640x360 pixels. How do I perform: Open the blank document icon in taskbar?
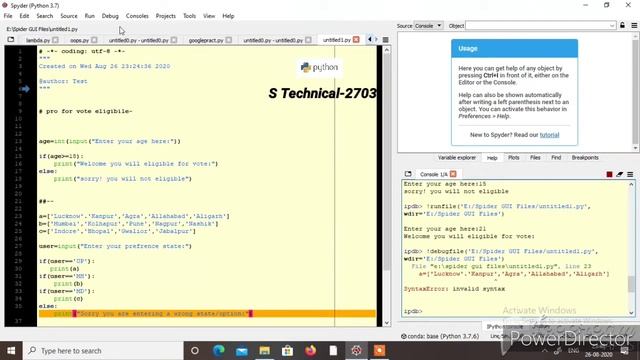click(x=333, y=351)
